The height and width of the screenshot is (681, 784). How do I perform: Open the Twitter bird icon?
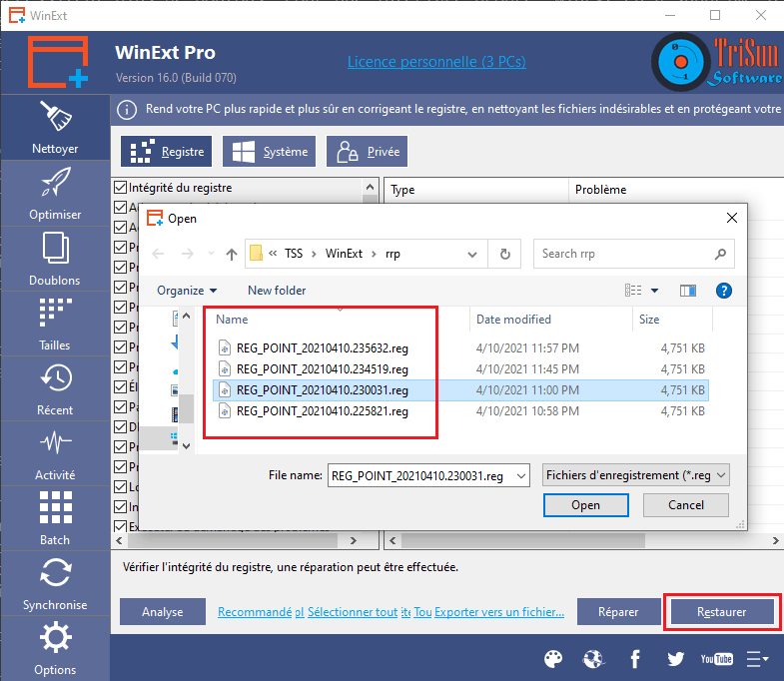[x=675, y=659]
